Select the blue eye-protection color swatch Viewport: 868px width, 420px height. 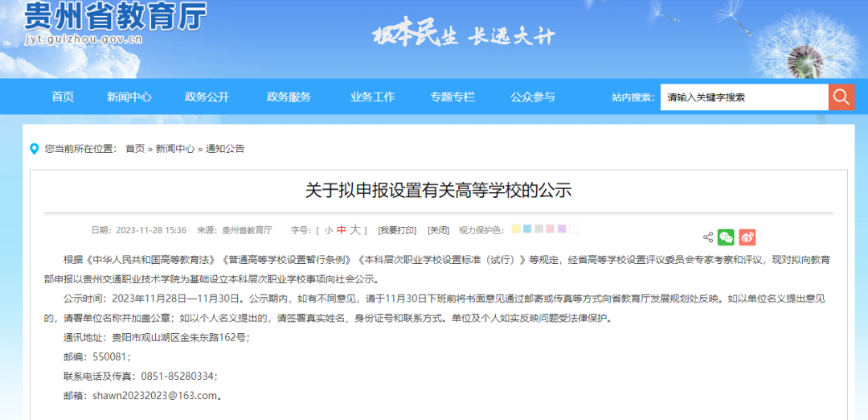tap(527, 229)
